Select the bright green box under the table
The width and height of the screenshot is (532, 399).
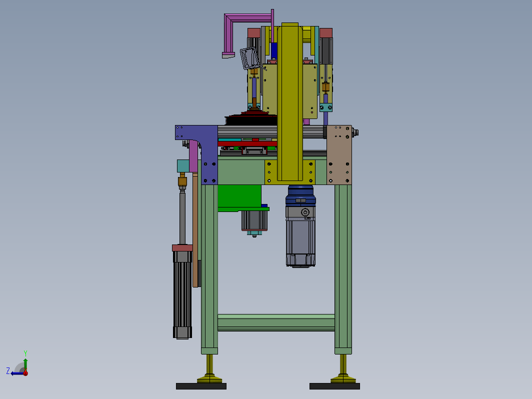click(239, 197)
